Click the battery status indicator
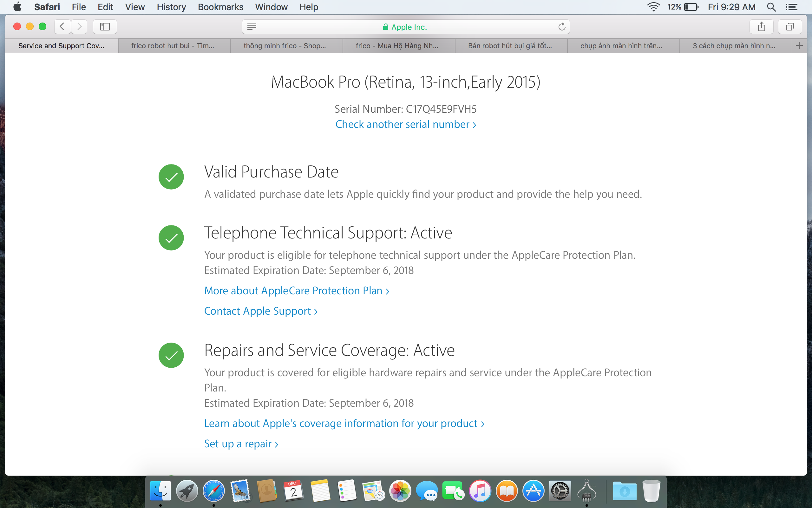 click(x=683, y=7)
